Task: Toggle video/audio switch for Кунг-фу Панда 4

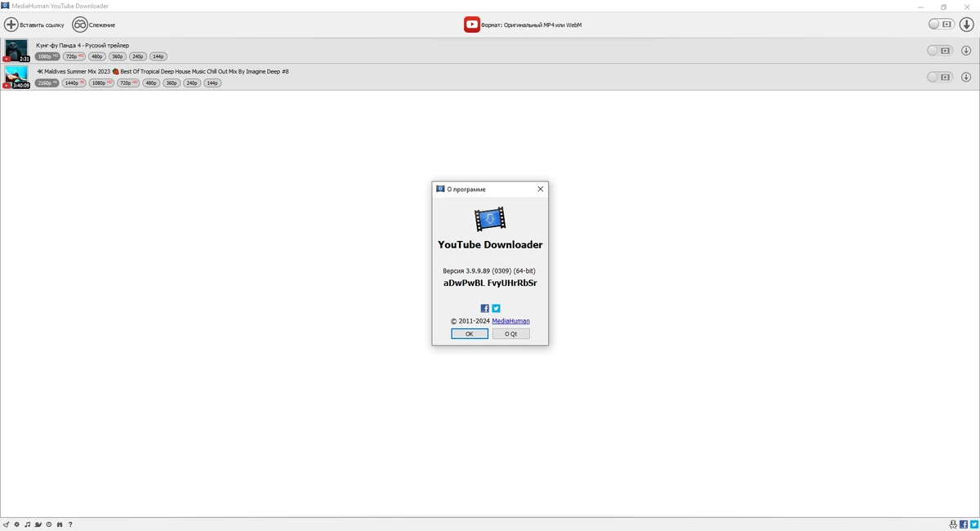Action: pos(939,51)
